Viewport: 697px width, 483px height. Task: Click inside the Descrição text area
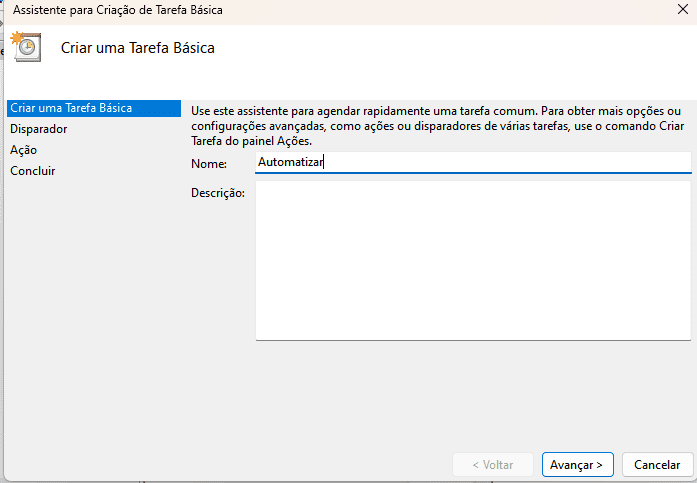click(473, 261)
